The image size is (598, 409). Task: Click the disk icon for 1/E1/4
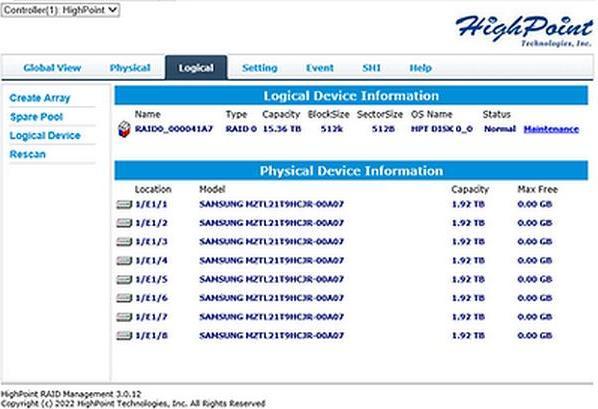coord(124,261)
